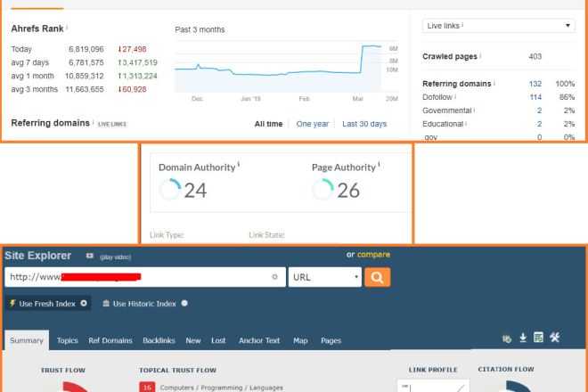
Task: Click the red 16 topical trust flow badge
Action: click(x=147, y=388)
